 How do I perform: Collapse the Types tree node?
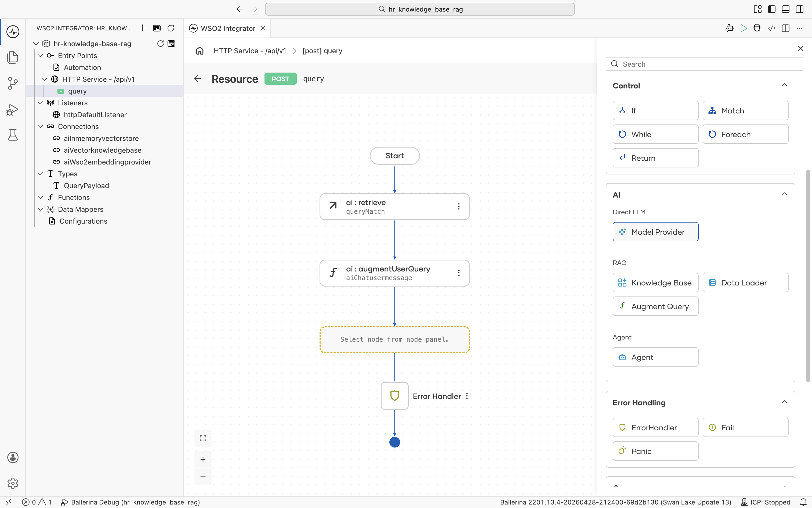coord(40,174)
